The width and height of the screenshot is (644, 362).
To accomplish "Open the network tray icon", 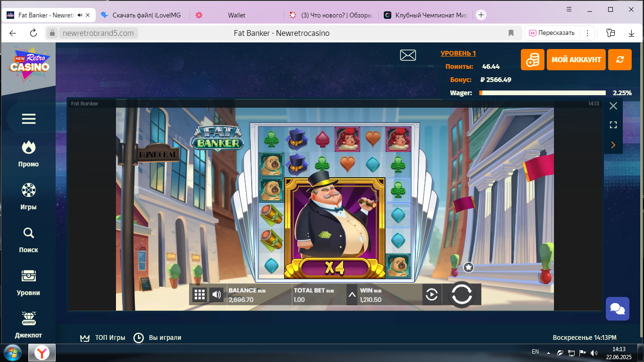I will (571, 353).
